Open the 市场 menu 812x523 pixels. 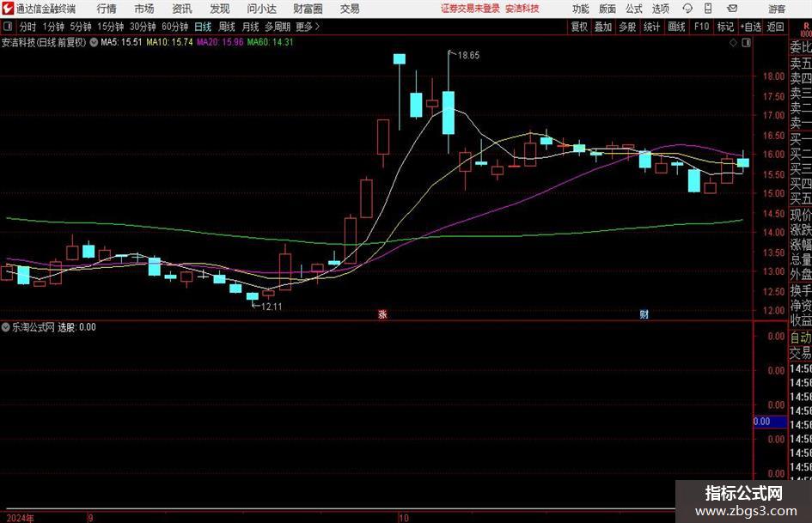[x=144, y=9]
